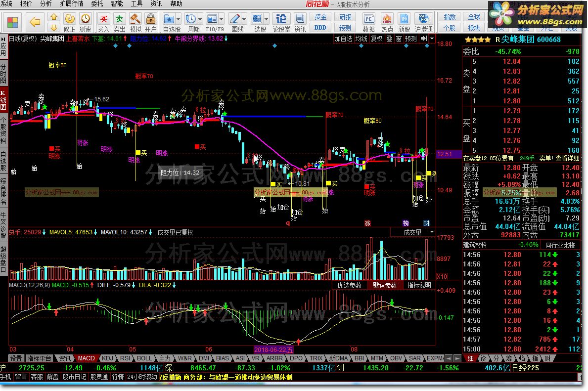Toggle 叠 overlay mode on chart
Image resolution: width=588 pixels, height=391 pixels.
(x=389, y=39)
